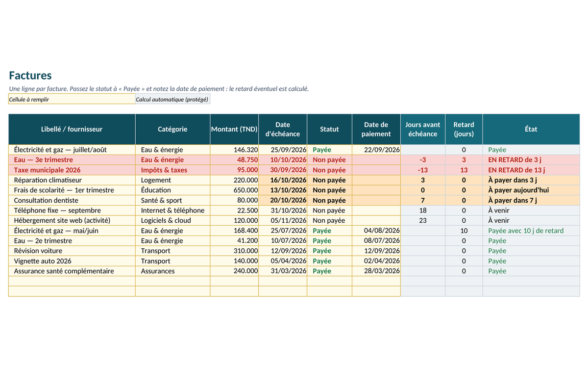Click 'Payée' status for Révision voiture

(x=329, y=251)
